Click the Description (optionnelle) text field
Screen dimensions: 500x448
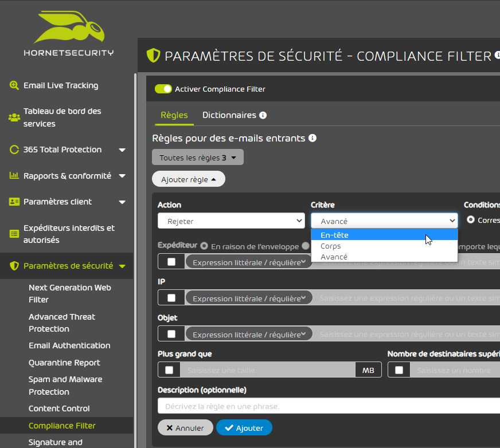329,406
